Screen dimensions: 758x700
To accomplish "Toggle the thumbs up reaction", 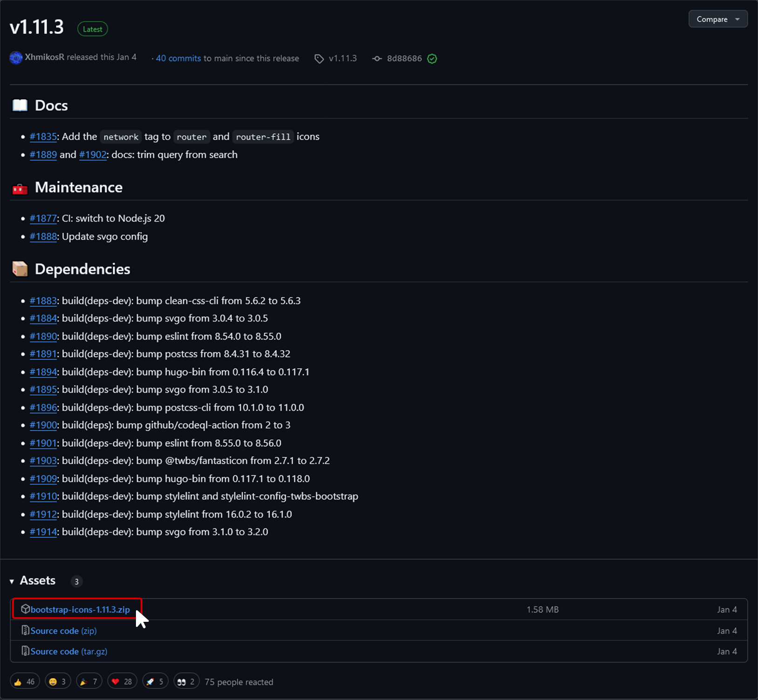I will [25, 680].
